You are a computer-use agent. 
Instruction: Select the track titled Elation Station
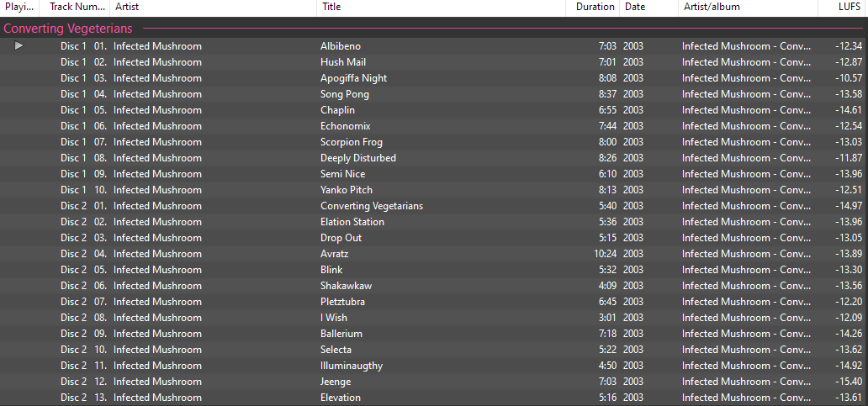point(352,223)
